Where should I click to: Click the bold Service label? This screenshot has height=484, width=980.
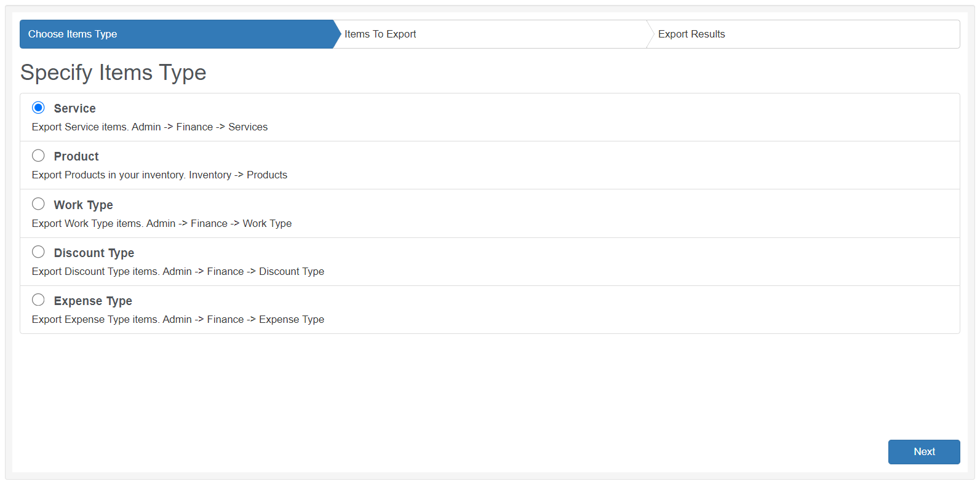[x=75, y=109]
